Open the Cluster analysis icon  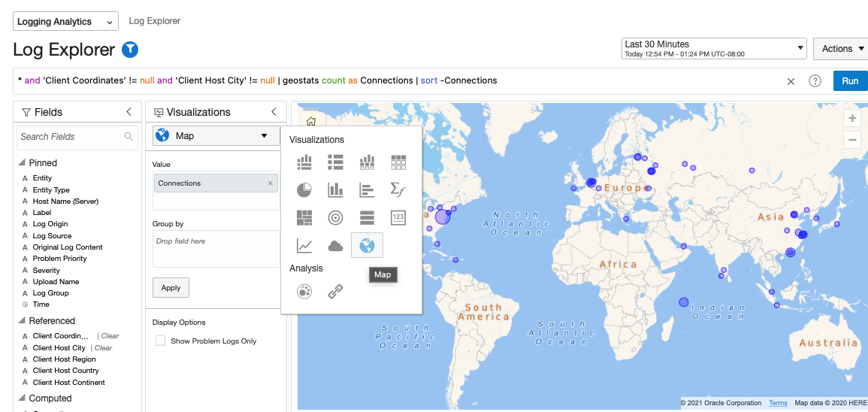304,291
